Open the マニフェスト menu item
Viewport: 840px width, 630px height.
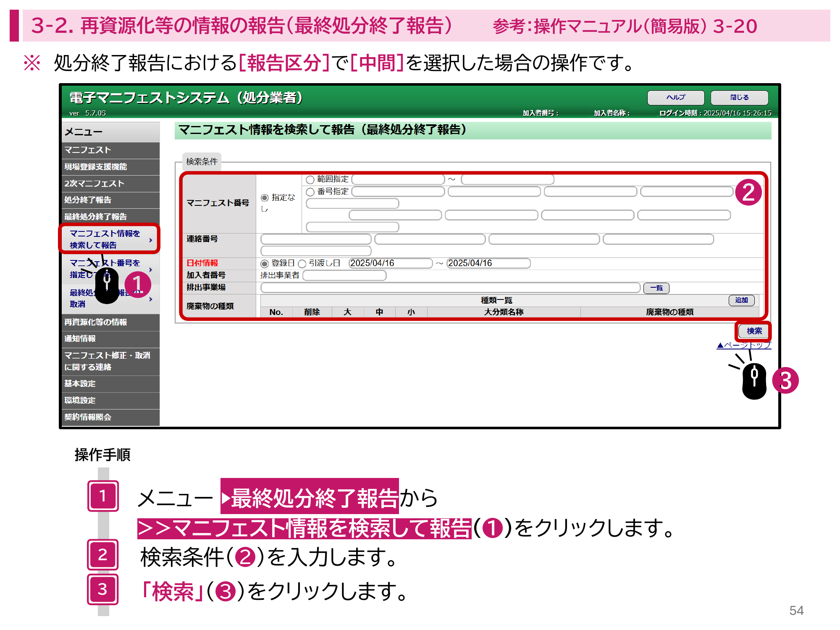[x=110, y=150]
